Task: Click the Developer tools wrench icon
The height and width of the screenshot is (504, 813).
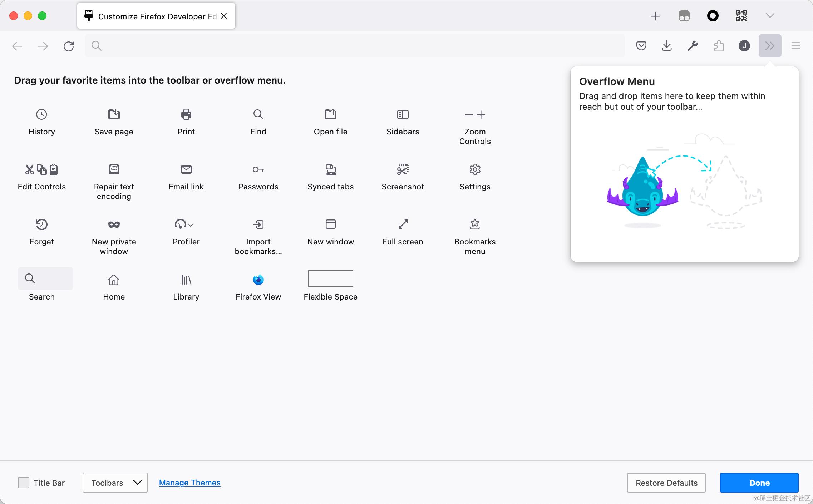Action: pos(693,46)
